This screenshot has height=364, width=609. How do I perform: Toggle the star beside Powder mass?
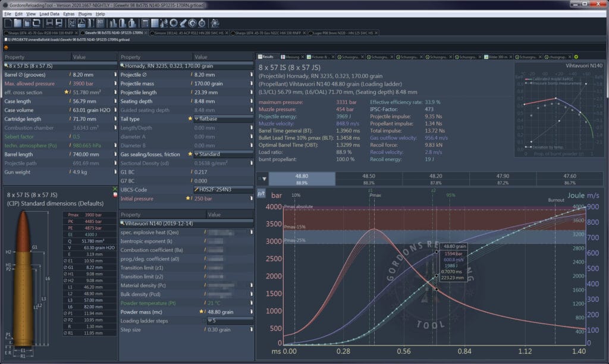[202, 312]
